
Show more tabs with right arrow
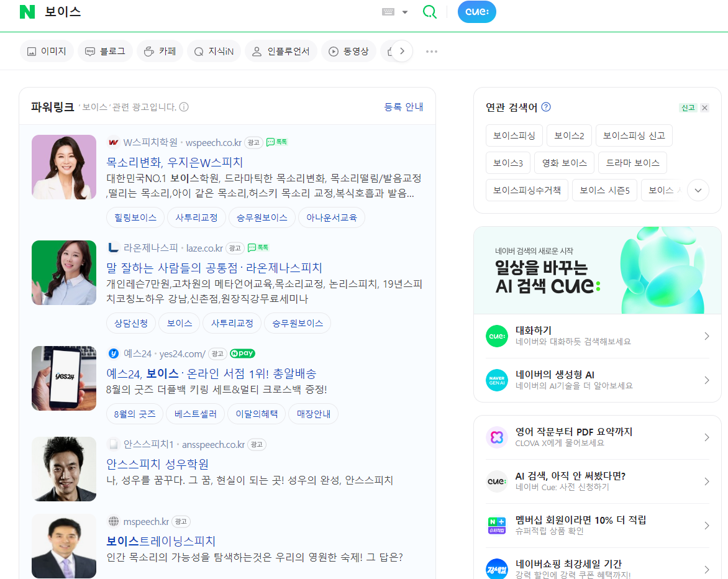point(402,51)
